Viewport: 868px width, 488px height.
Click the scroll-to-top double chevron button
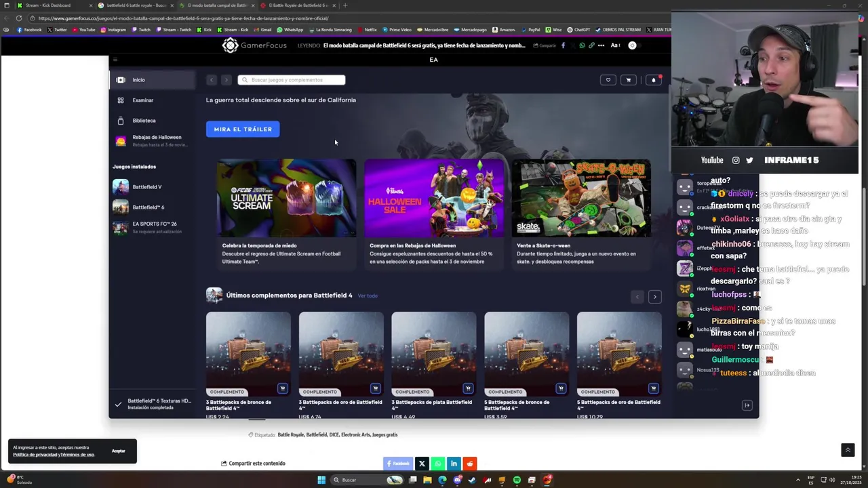848,450
